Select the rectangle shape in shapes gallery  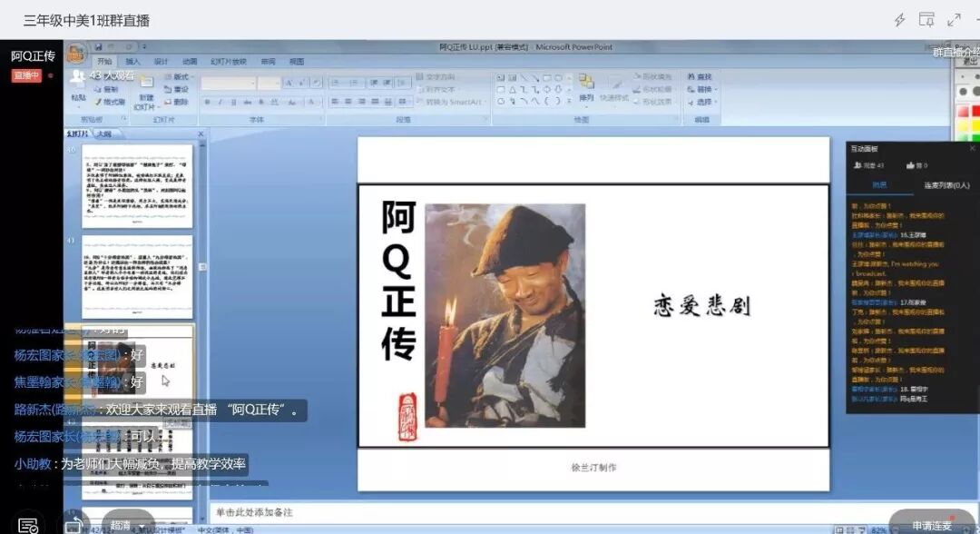[x=547, y=77]
